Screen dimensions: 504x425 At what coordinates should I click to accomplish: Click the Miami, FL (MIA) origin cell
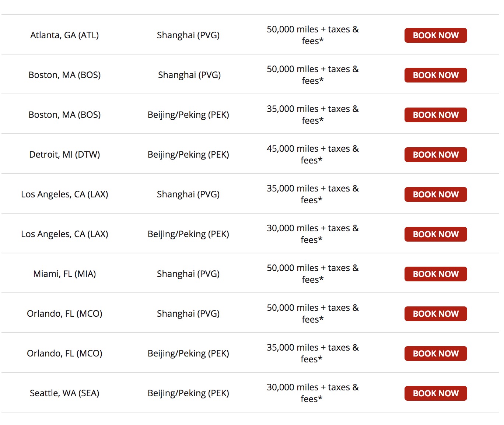(64, 274)
